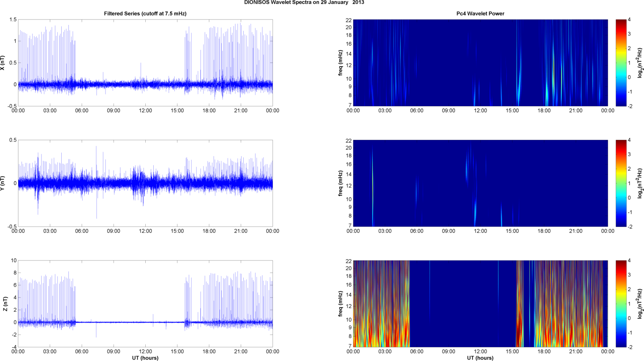Click the log2(nT²/Hz) label by the middle colorbar

(x=640, y=183)
